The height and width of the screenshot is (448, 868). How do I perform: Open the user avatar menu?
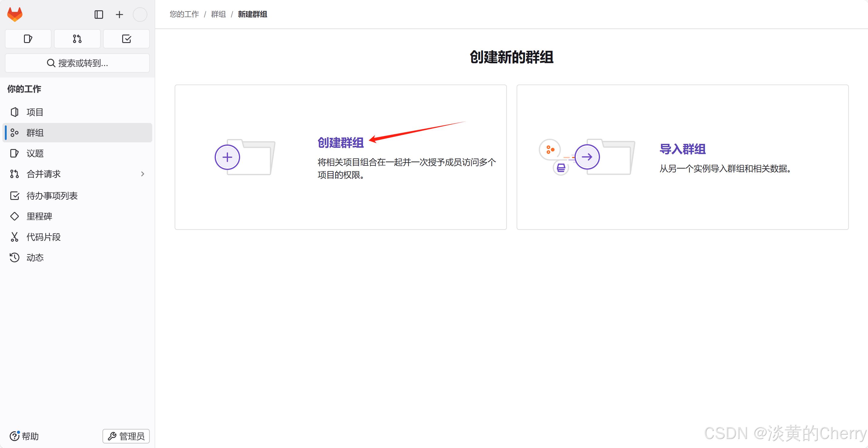point(140,15)
